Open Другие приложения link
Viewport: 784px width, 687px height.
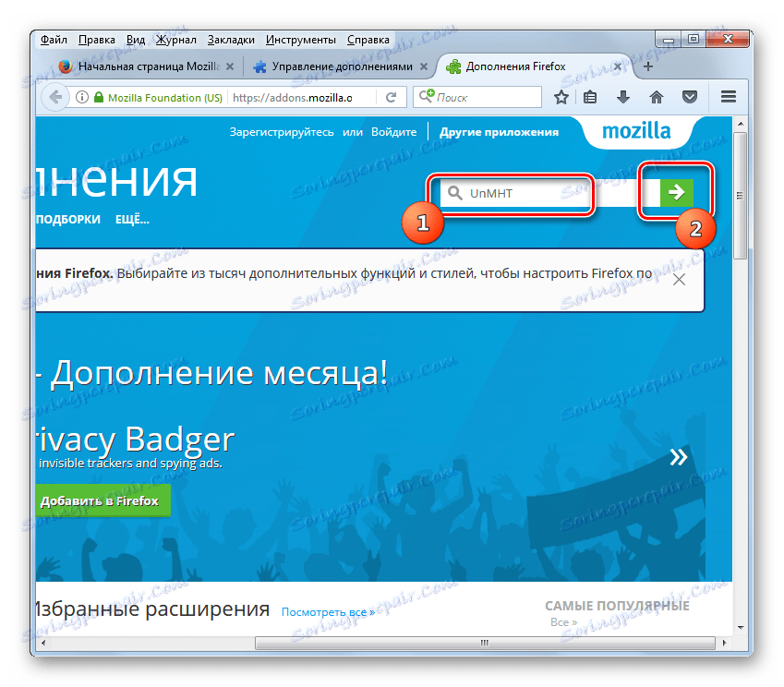pyautogui.click(x=499, y=132)
